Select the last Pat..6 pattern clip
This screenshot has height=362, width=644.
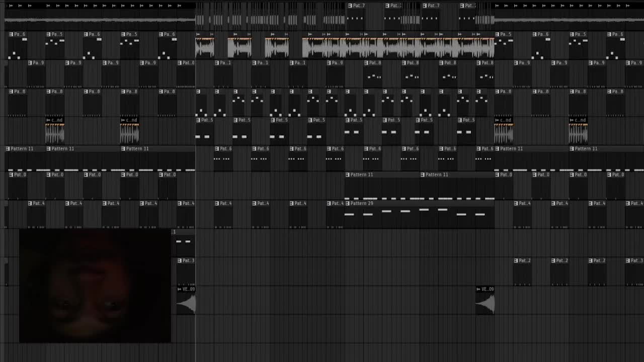coord(486,159)
